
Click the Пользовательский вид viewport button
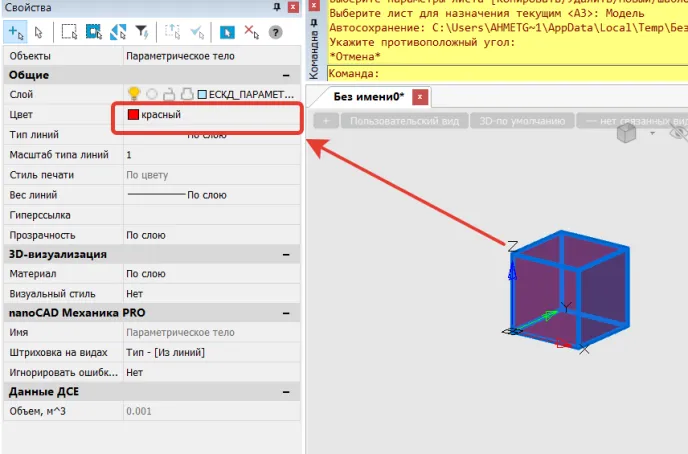click(x=404, y=121)
